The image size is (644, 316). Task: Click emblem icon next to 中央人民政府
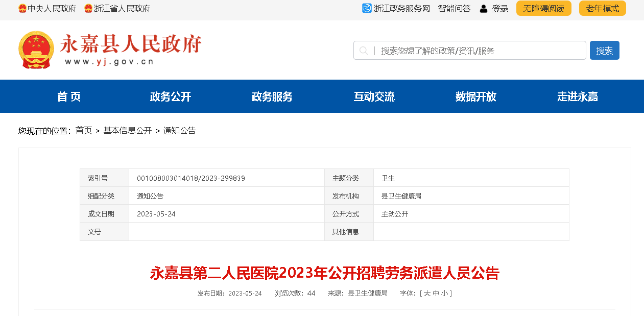22,9
